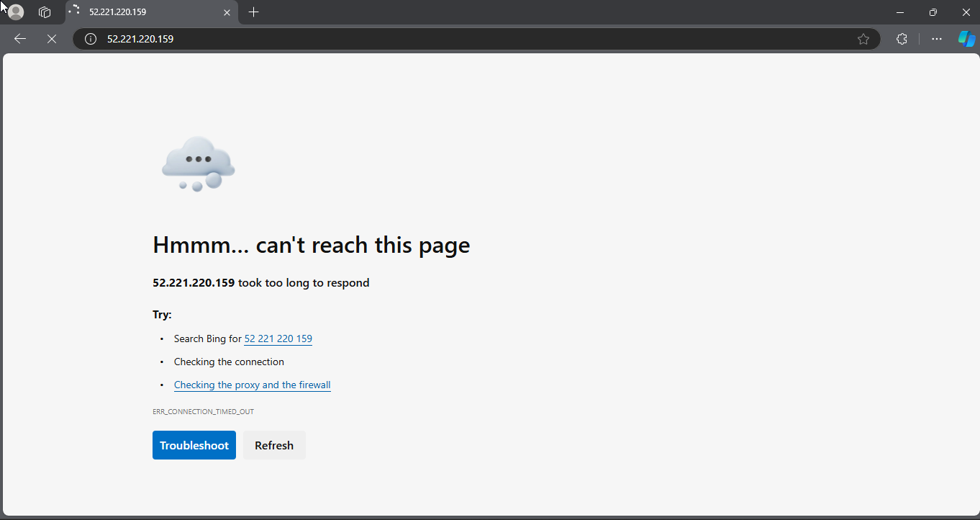
Task: Close the browser window
Action: (966, 12)
